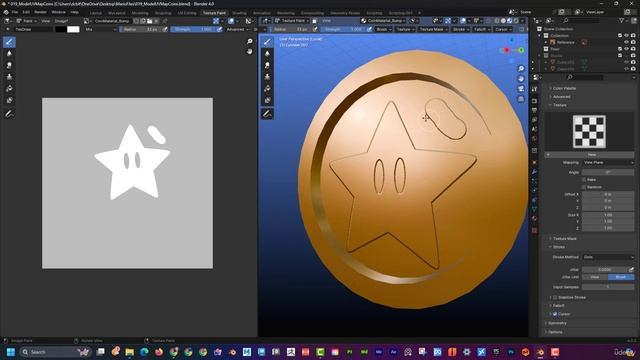Image resolution: width=640 pixels, height=360 pixels.
Task: Open Mapping dropdown showing View Plane
Action: [608, 163]
